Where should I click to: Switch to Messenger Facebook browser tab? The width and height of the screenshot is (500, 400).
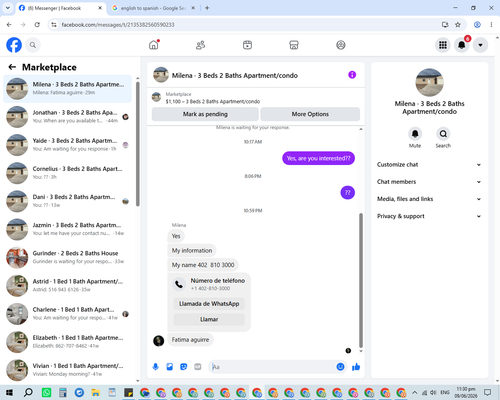click(61, 8)
